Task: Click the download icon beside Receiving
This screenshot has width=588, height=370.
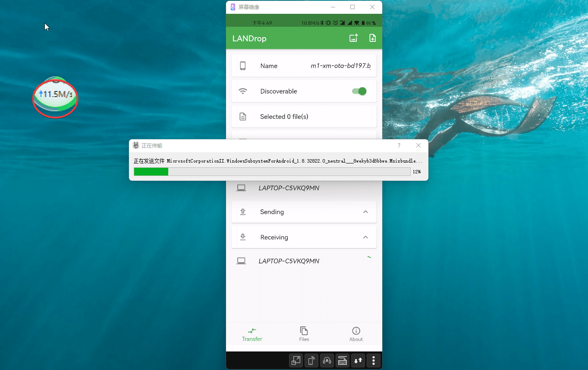Action: 243,237
